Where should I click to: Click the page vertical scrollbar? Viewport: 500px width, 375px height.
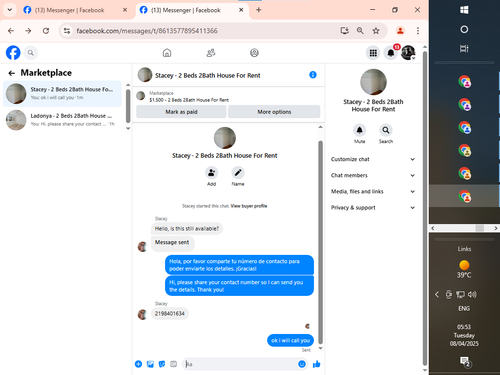point(425,208)
